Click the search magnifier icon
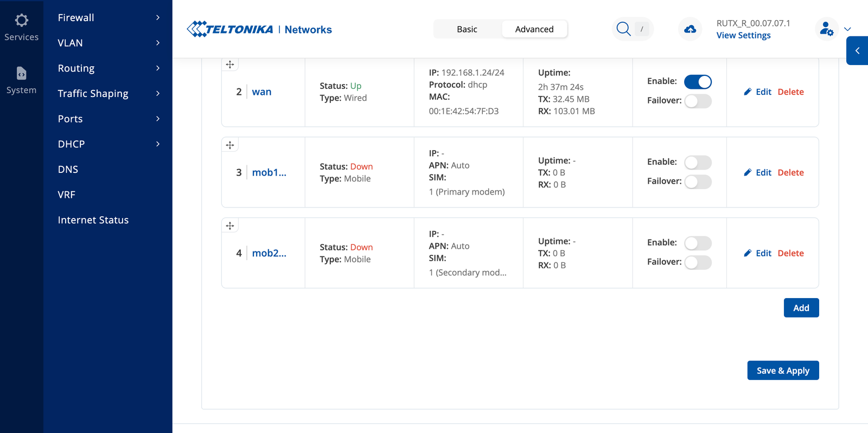The height and width of the screenshot is (433, 868). coord(624,29)
